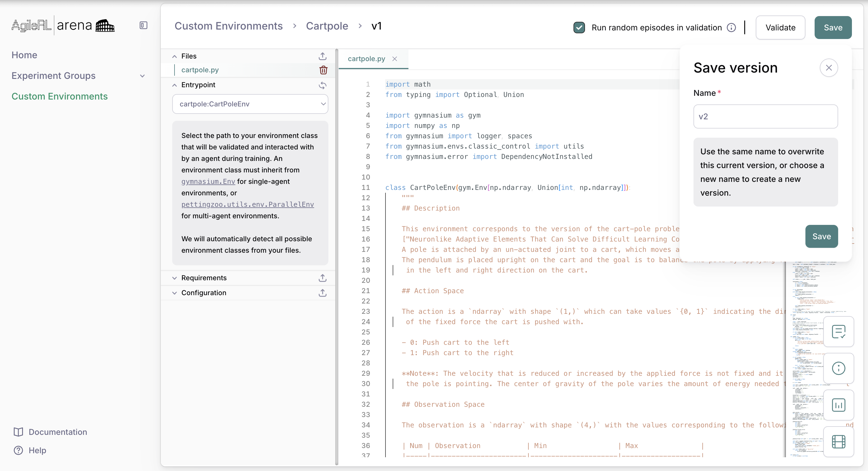Screen dimensions: 868x471
Task: Open the metrics bar-chart panel
Action: point(839,405)
